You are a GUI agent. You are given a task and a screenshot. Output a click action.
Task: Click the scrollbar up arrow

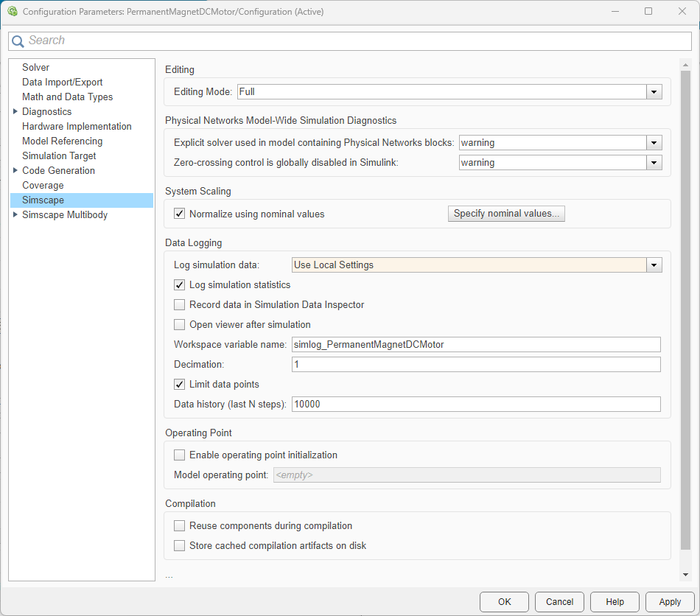(x=685, y=65)
